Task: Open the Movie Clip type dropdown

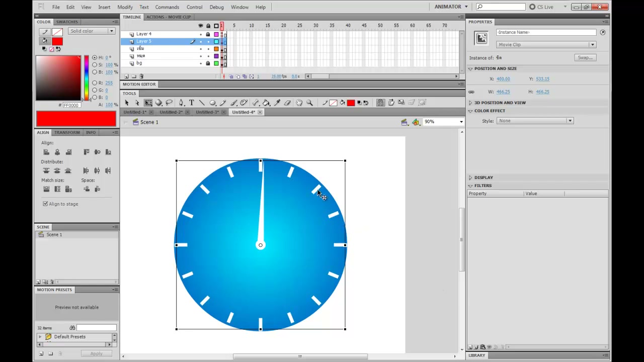Action: pyautogui.click(x=546, y=45)
